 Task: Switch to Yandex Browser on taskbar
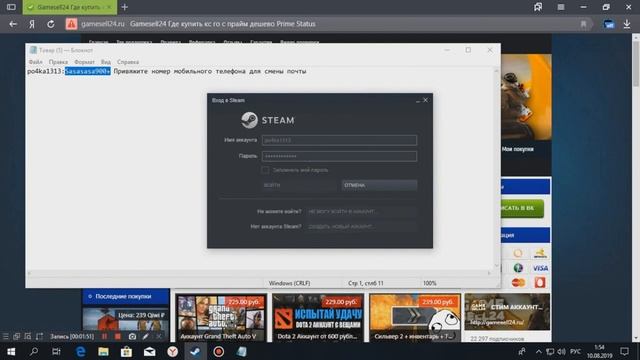click(172, 351)
